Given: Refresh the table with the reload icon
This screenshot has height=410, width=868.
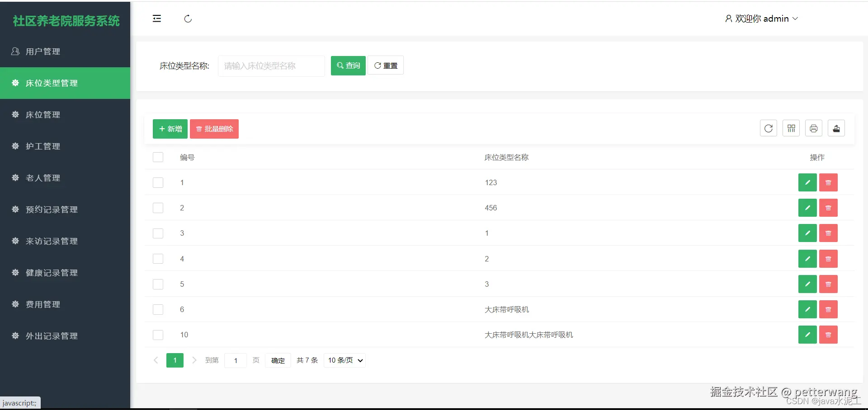Looking at the screenshot, I should point(768,128).
